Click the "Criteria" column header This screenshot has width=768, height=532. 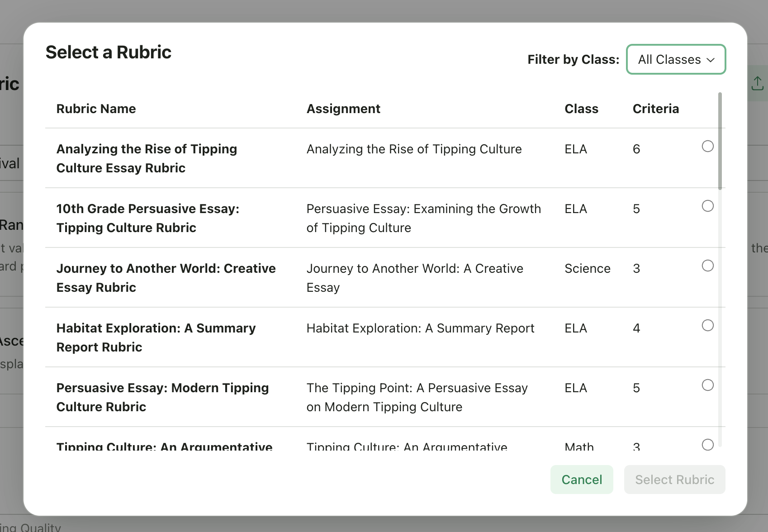[x=656, y=109]
